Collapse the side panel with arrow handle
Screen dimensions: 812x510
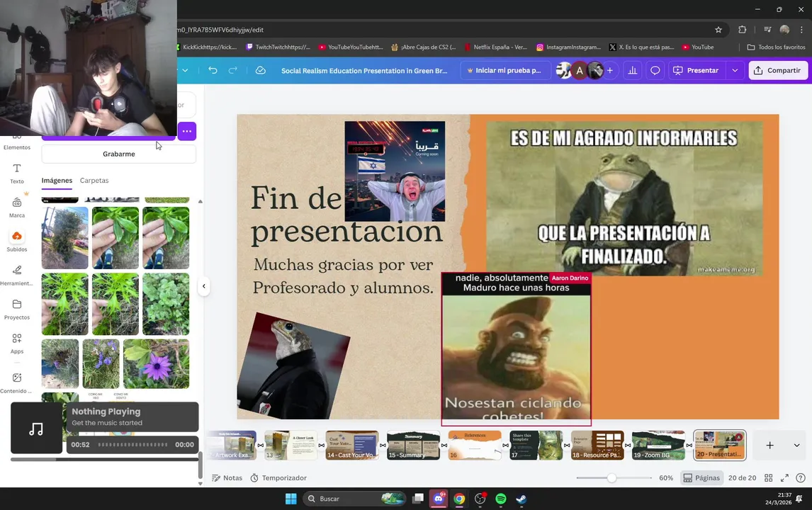pos(204,285)
